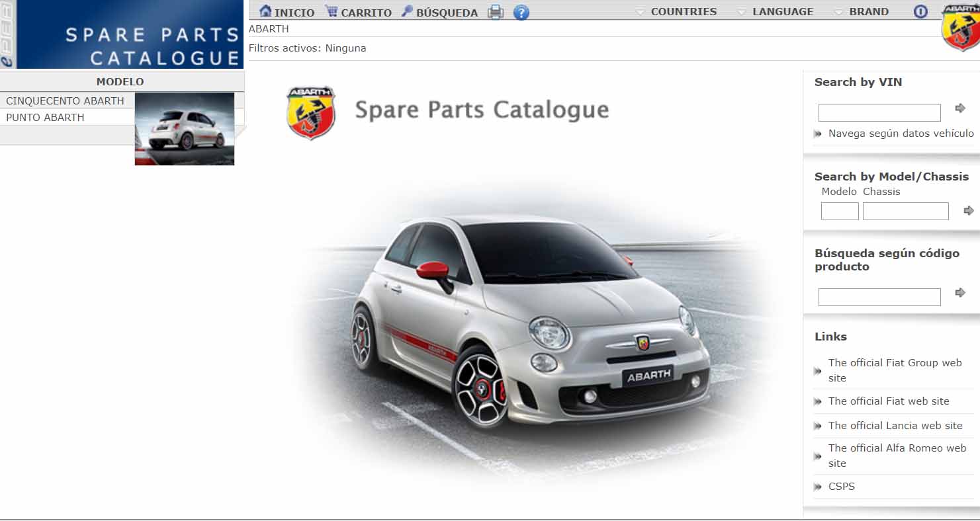980x521 pixels.
Task: Submit product code search arrow
Action: (x=960, y=292)
